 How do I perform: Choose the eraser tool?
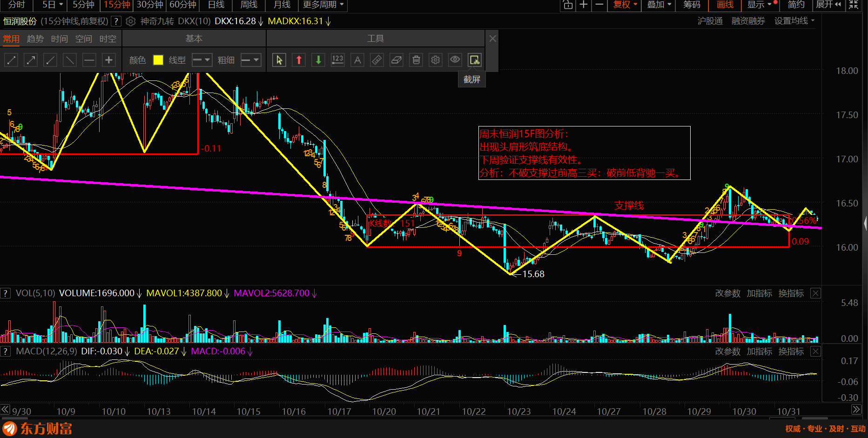pos(397,60)
